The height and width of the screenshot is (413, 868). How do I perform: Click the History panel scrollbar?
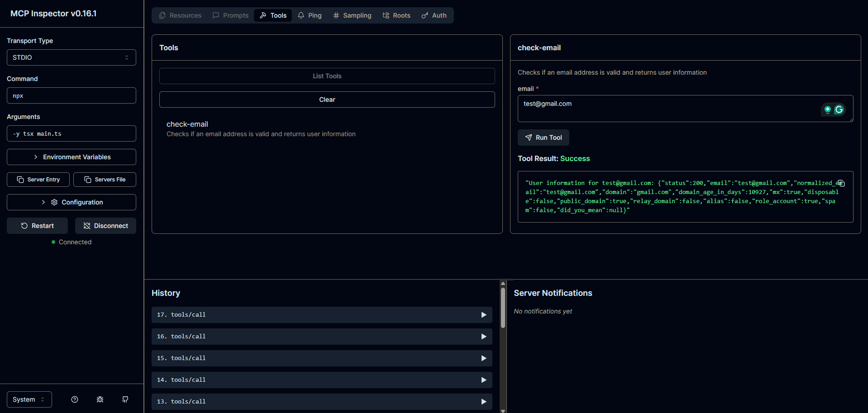pyautogui.click(x=503, y=308)
